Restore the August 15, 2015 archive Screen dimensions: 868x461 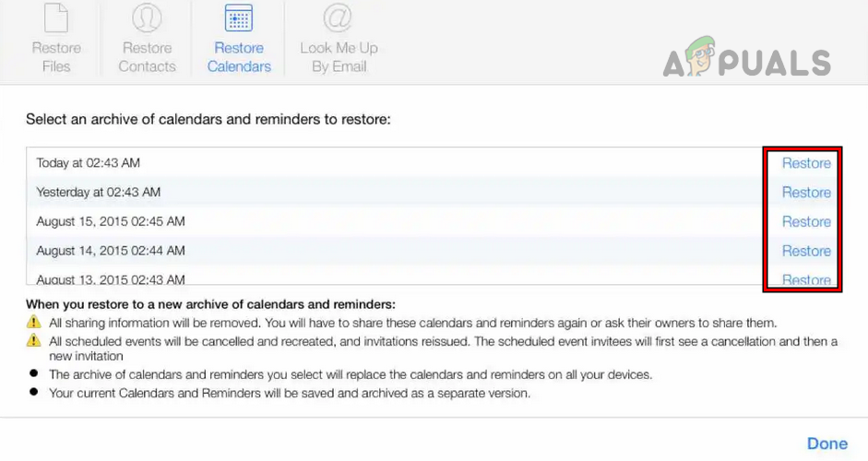tap(806, 222)
